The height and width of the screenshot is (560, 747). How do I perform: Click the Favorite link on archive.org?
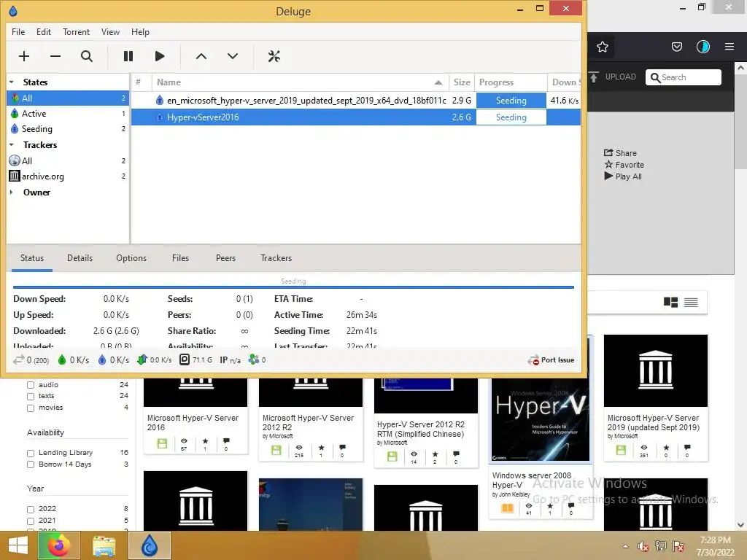tap(624, 165)
